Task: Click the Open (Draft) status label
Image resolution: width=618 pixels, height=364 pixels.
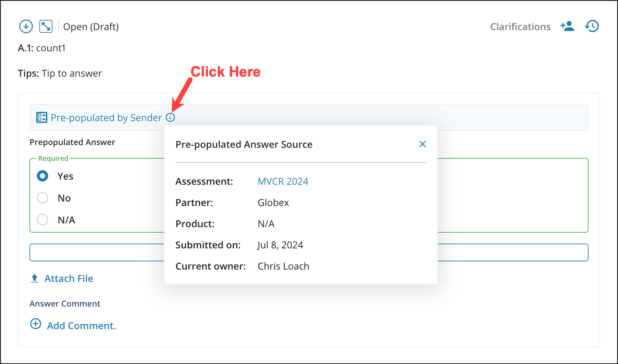Action: 91,27
